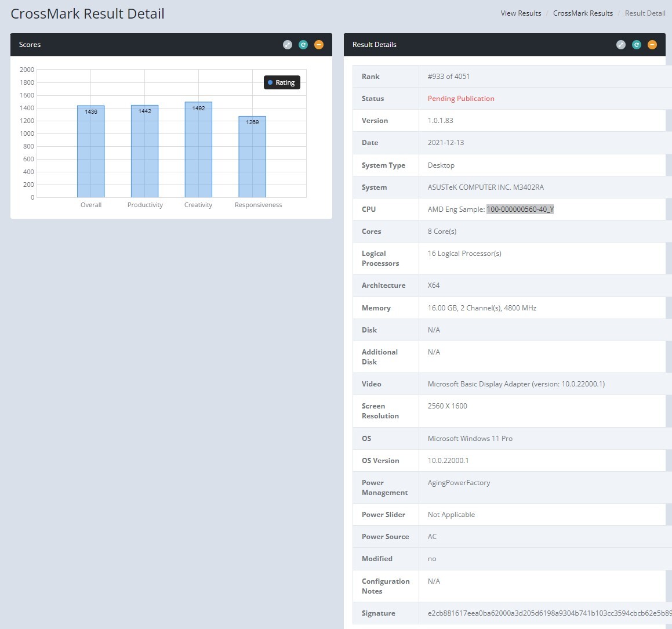Click the Signature row label
The image size is (672, 629).
coord(379,613)
